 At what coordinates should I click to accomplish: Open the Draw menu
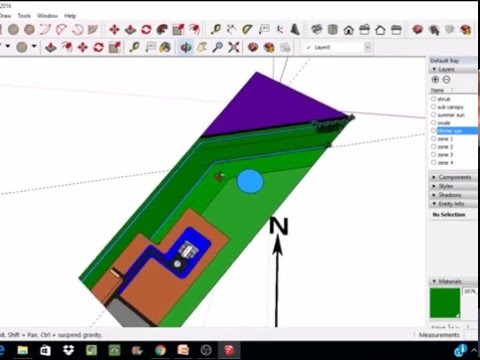pyautogui.click(x=5, y=16)
